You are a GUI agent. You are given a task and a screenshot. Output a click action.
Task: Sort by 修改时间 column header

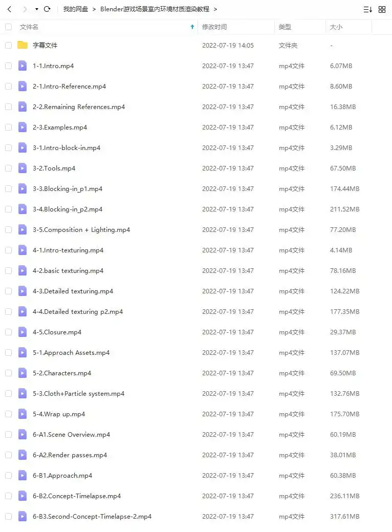point(214,27)
